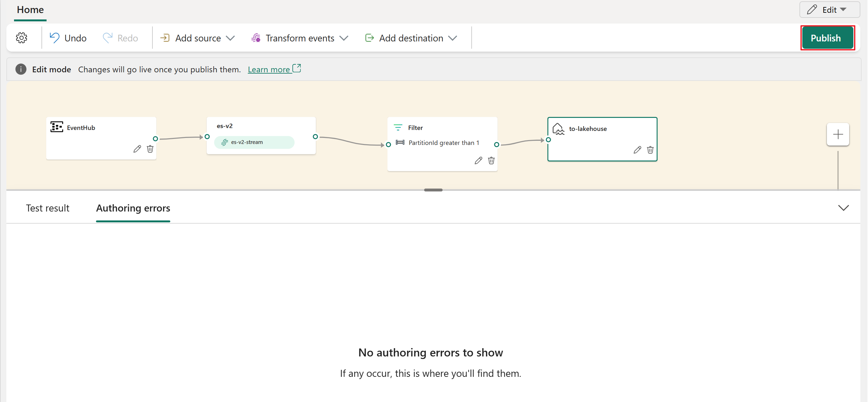Click the EventHub source node icon
This screenshot has height=402, width=868.
coord(56,127)
